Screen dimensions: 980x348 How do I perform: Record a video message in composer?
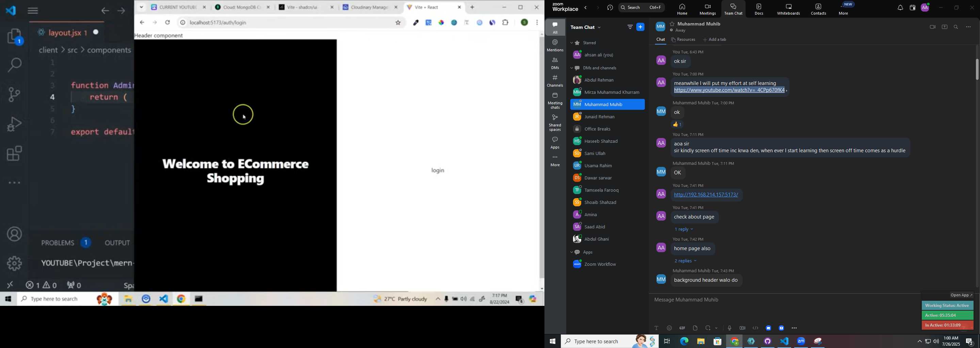tap(742, 328)
